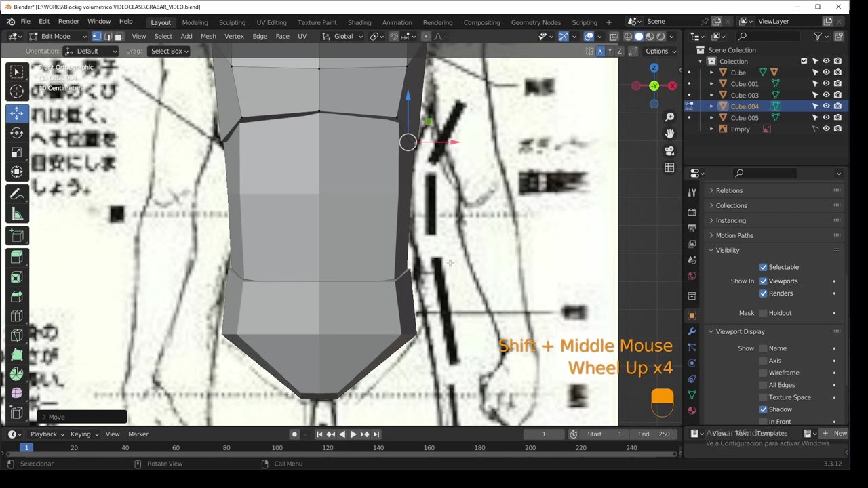Viewport: 868px width, 488px height.
Task: Open the File menu
Action: [x=25, y=22]
